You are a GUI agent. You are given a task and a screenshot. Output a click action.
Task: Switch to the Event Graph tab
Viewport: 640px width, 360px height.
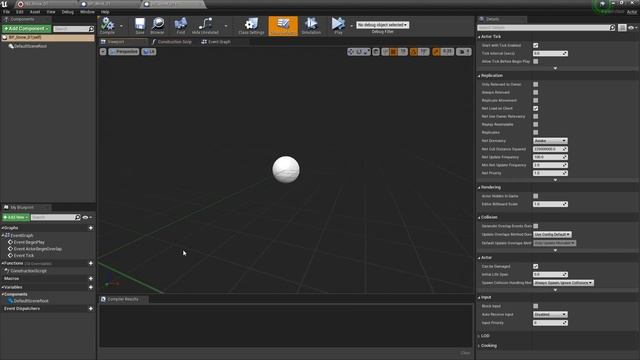(x=216, y=42)
